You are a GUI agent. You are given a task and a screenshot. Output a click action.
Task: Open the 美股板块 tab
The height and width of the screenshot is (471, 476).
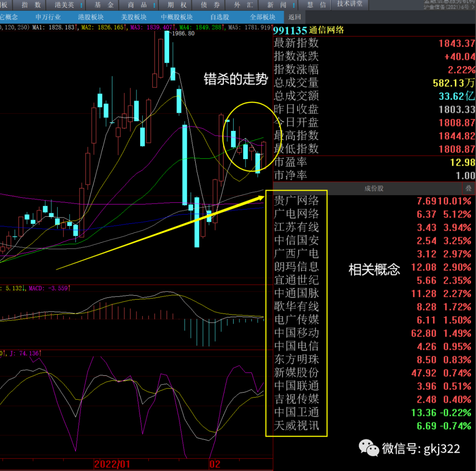pyautogui.click(x=134, y=17)
